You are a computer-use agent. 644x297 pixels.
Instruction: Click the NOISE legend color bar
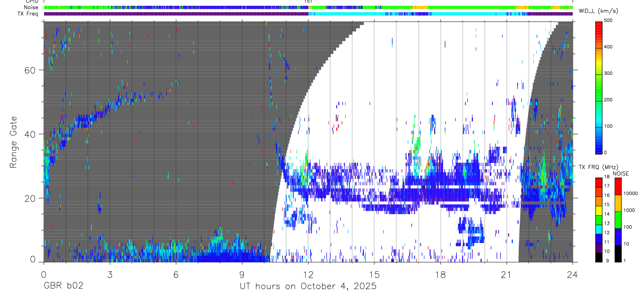[x=618, y=220]
